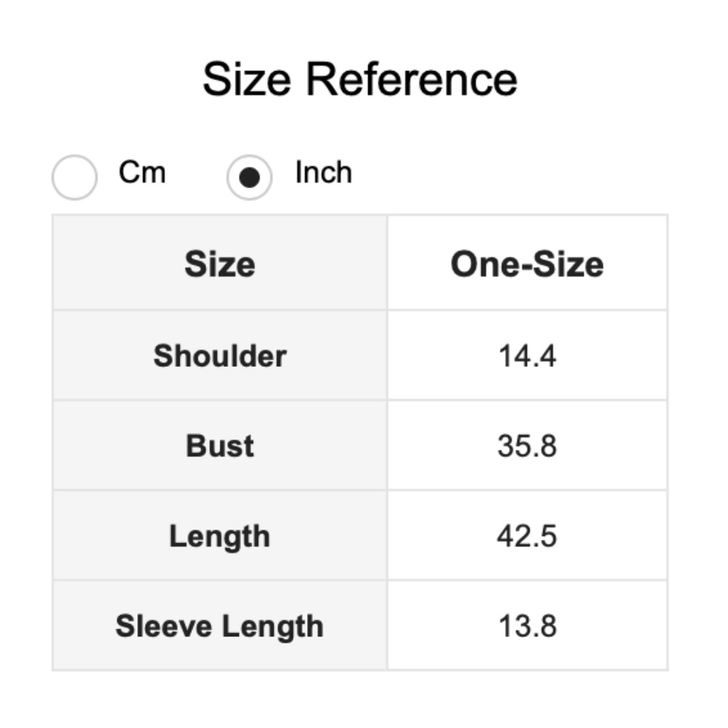Click the digit 4 after the decimal in 14.4
This screenshot has width=728, height=728.
pos(548,356)
